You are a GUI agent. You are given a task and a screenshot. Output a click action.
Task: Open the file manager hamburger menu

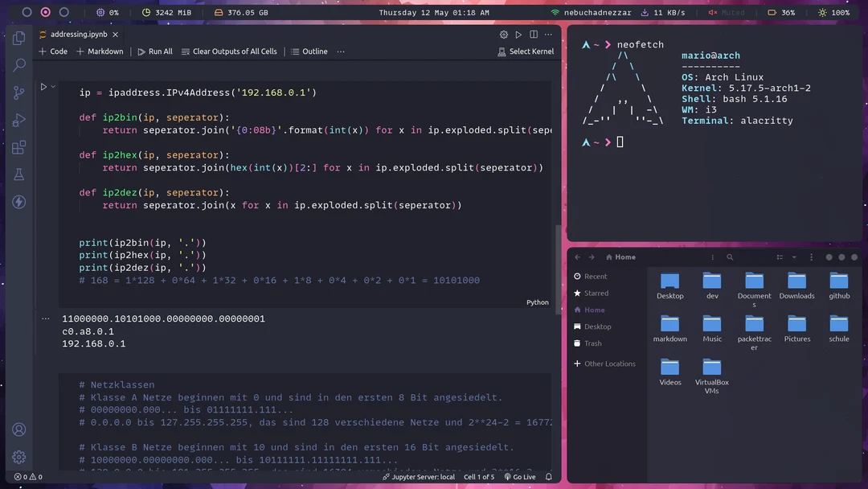(x=810, y=257)
